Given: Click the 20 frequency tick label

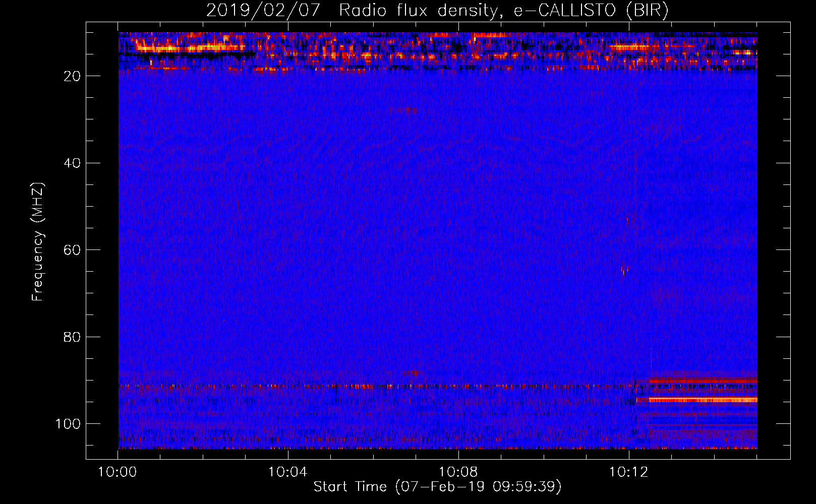Looking at the screenshot, I should point(73,76).
